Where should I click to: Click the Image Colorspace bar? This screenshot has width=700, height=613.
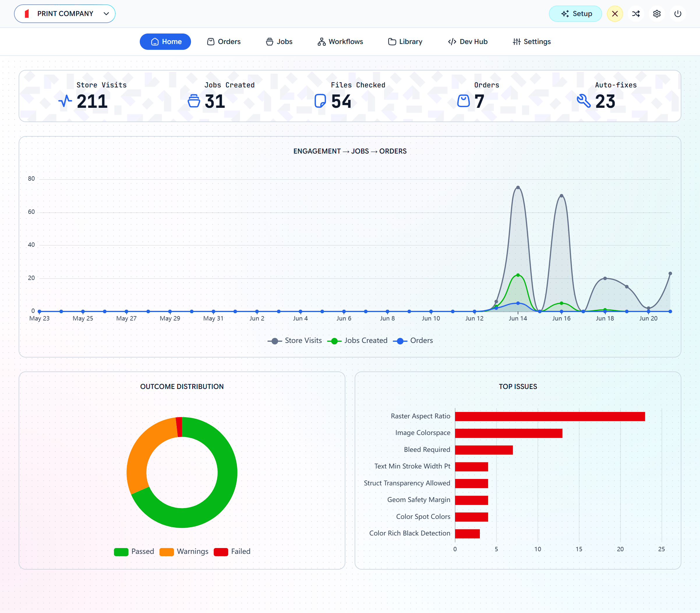coord(509,433)
